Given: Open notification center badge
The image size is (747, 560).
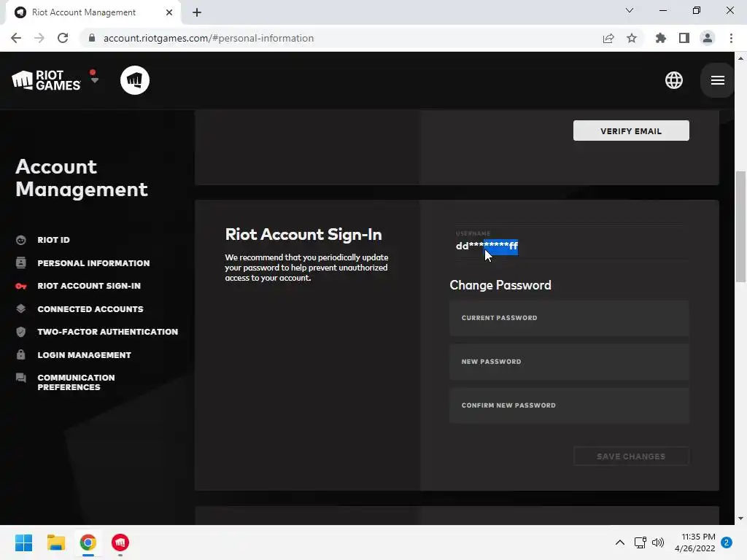Looking at the screenshot, I should pyautogui.click(x=727, y=542).
